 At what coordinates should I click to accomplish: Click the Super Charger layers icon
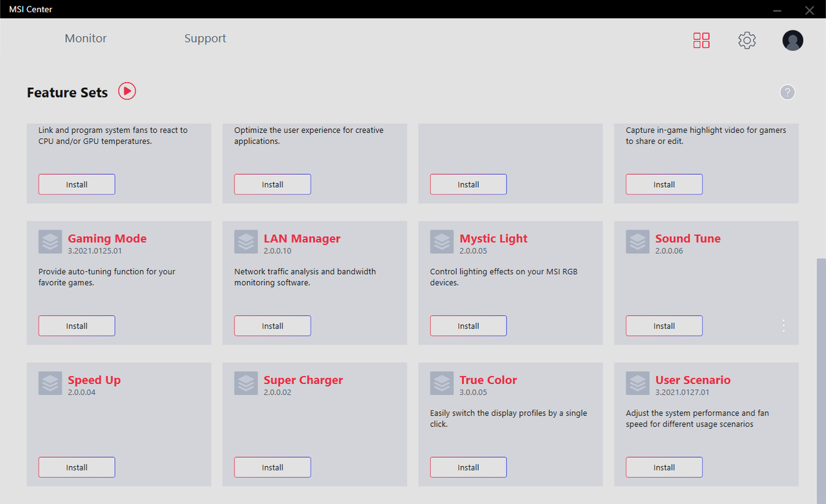(x=246, y=383)
